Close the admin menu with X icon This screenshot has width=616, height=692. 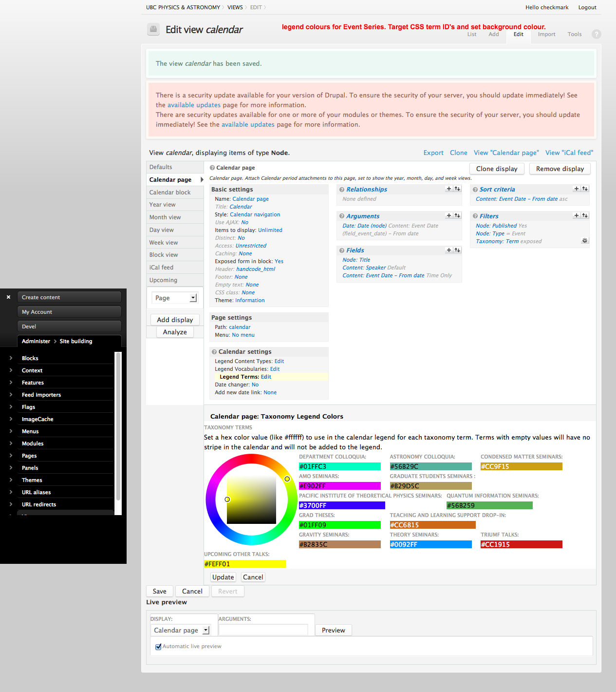tap(8, 297)
